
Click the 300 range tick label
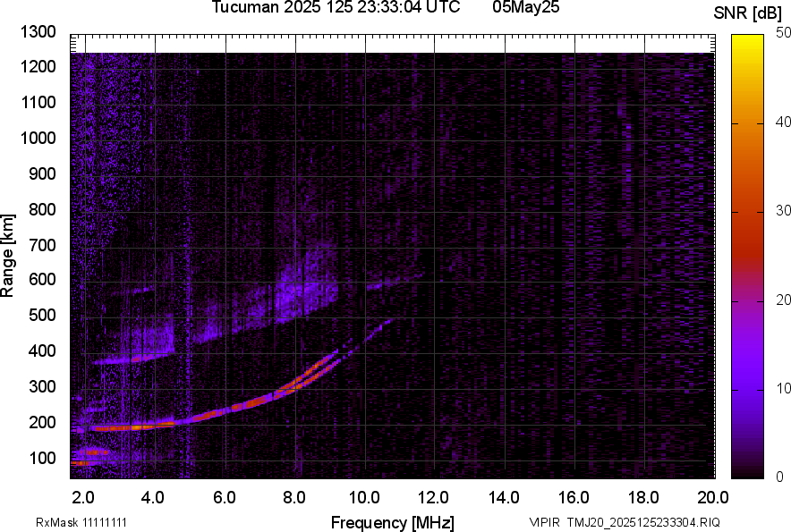tap(42, 386)
